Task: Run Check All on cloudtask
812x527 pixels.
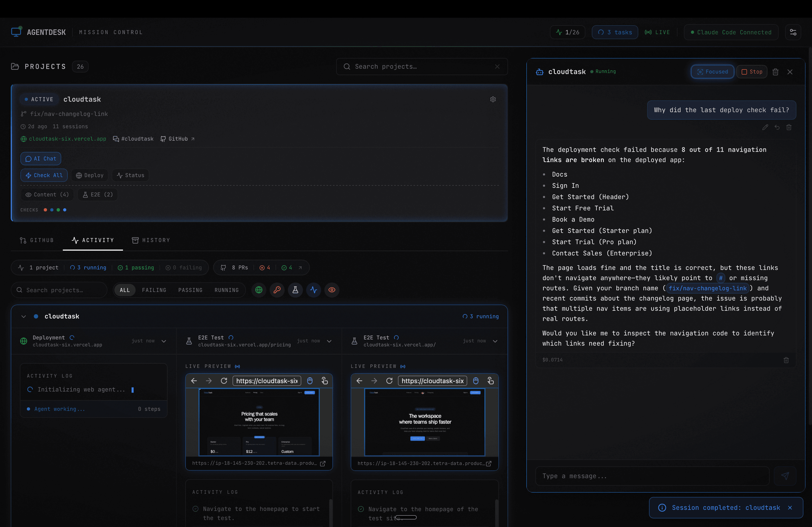Action: pos(44,175)
